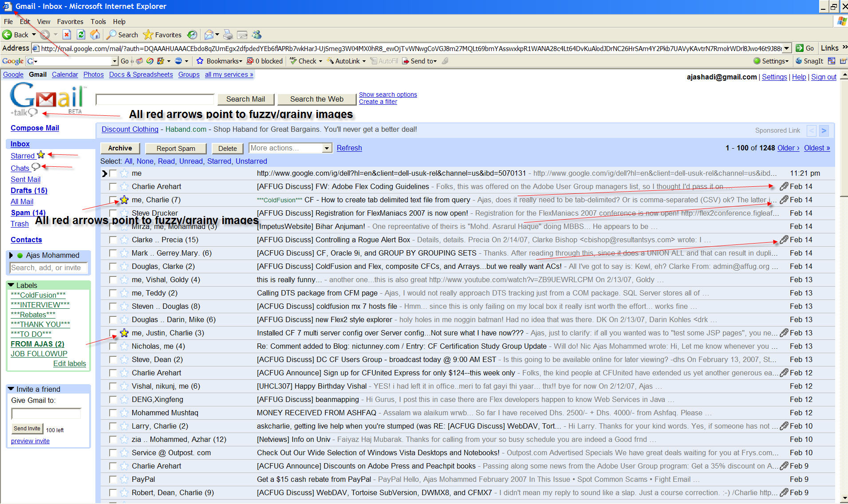
Task: Open the Google toolbar Settings dropdown
Action: tap(771, 61)
